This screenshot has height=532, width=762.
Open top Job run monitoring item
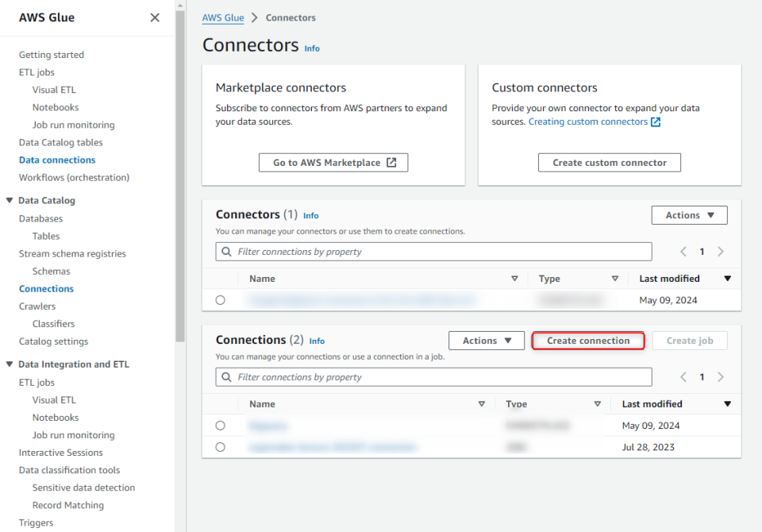tap(73, 125)
